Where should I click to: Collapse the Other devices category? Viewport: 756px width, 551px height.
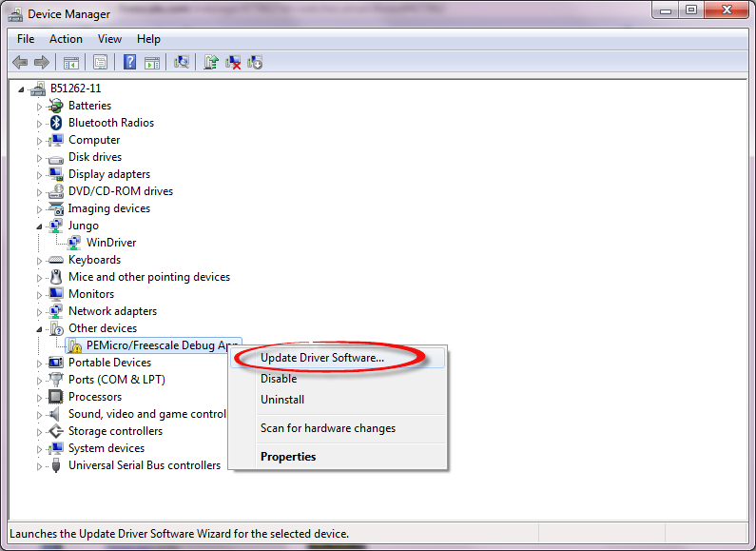tap(39, 329)
